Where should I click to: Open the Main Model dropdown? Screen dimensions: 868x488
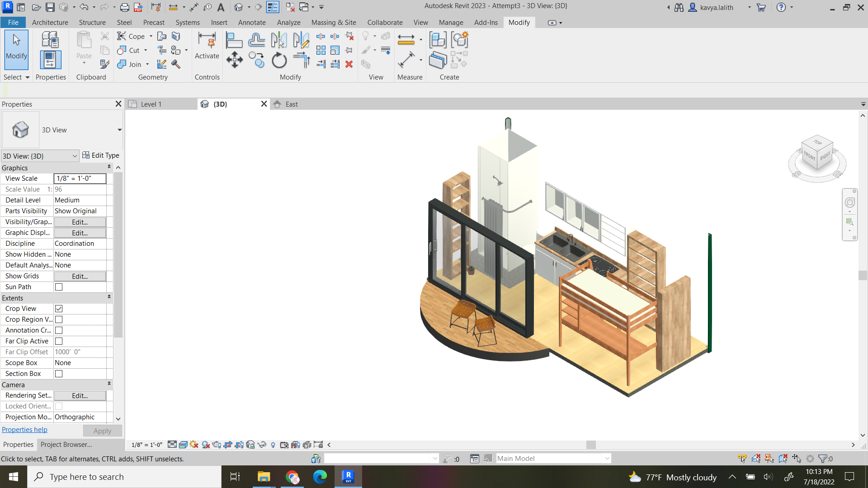607,458
